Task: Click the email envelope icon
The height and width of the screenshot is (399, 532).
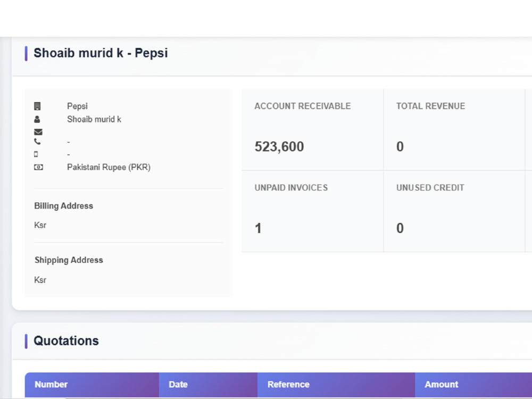Action: (x=38, y=132)
